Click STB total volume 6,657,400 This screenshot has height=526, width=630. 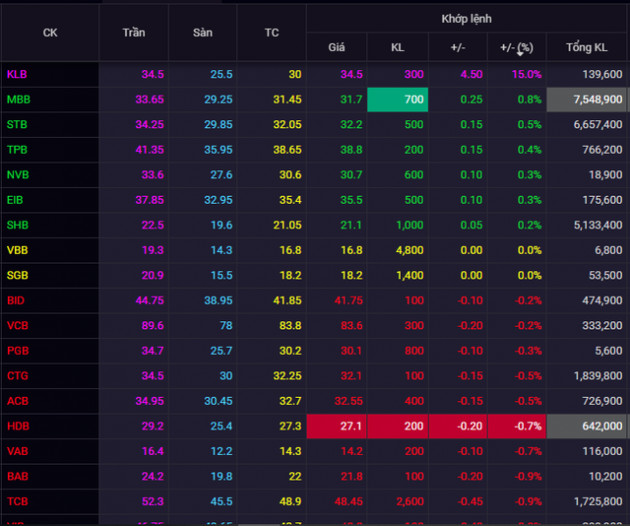pyautogui.click(x=598, y=125)
